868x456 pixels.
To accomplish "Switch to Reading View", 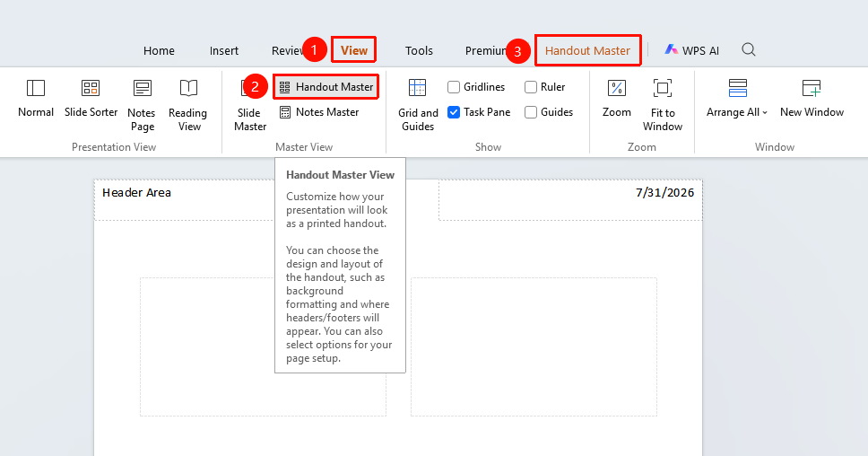I will coord(188,105).
